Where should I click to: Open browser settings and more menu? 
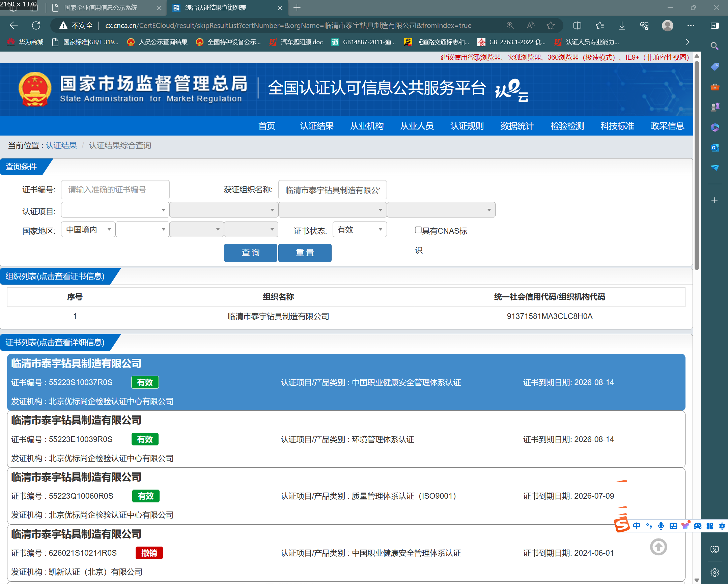coord(691,25)
